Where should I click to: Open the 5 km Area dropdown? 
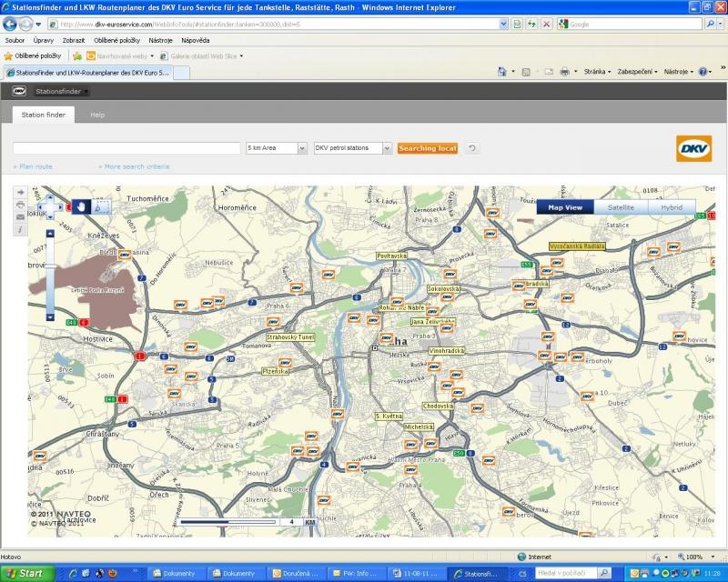(277, 148)
